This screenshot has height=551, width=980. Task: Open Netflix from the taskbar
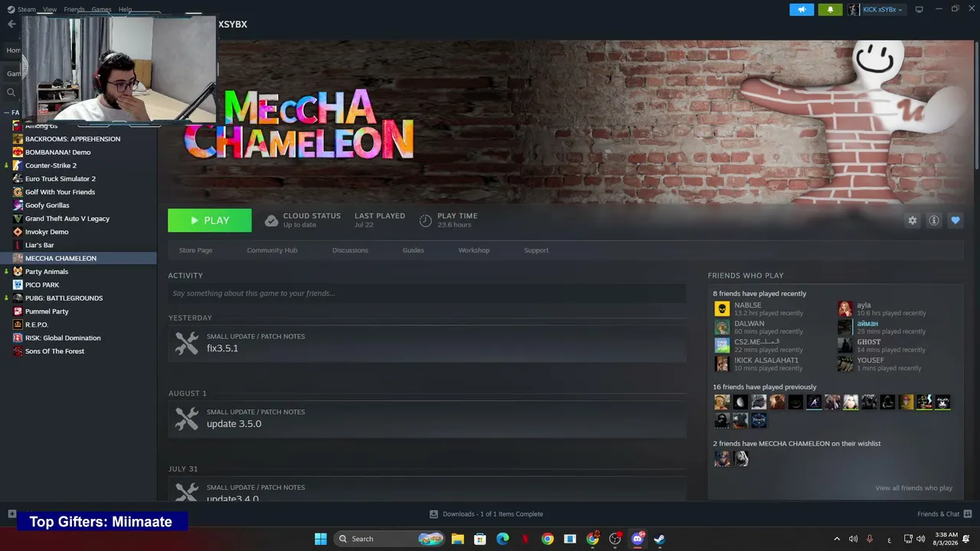click(x=525, y=539)
